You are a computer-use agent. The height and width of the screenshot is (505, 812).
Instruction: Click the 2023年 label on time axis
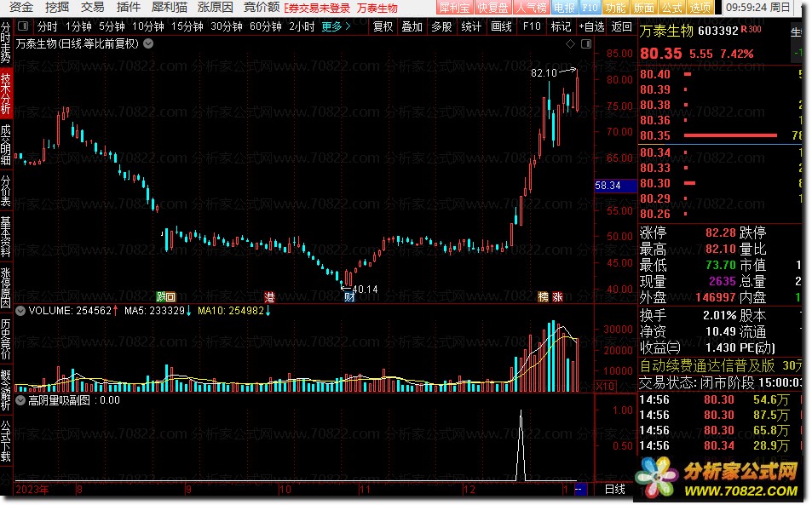[x=32, y=489]
